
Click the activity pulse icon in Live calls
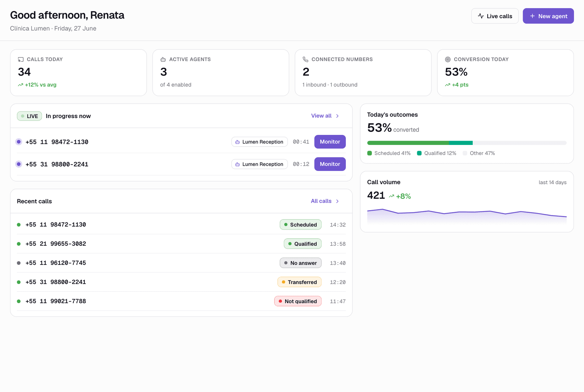[481, 16]
